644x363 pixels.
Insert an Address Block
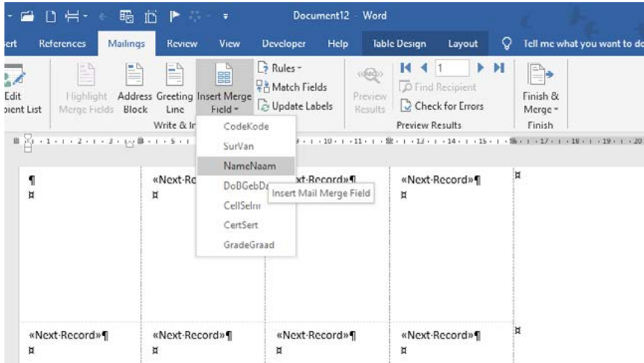click(135, 89)
